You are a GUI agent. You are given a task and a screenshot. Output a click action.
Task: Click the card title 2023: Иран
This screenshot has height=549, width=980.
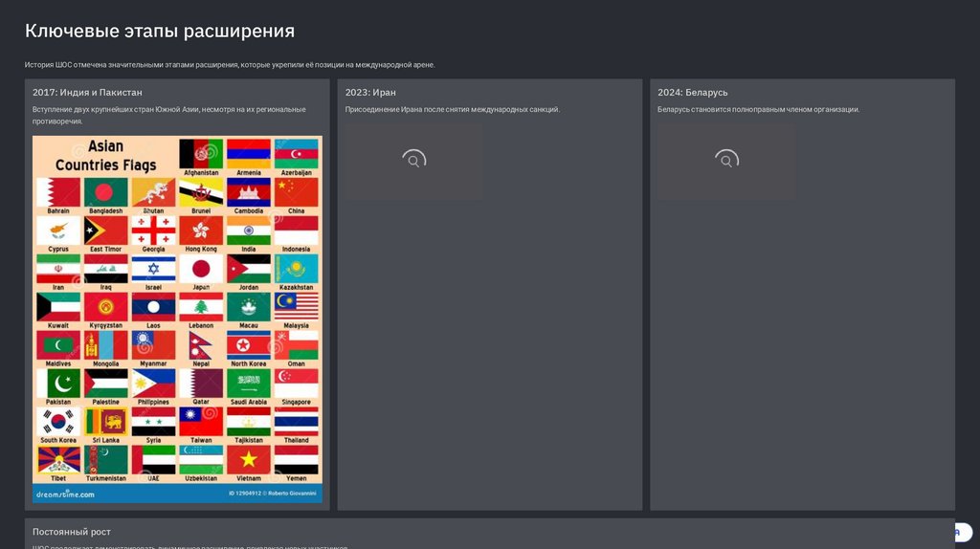pos(370,93)
